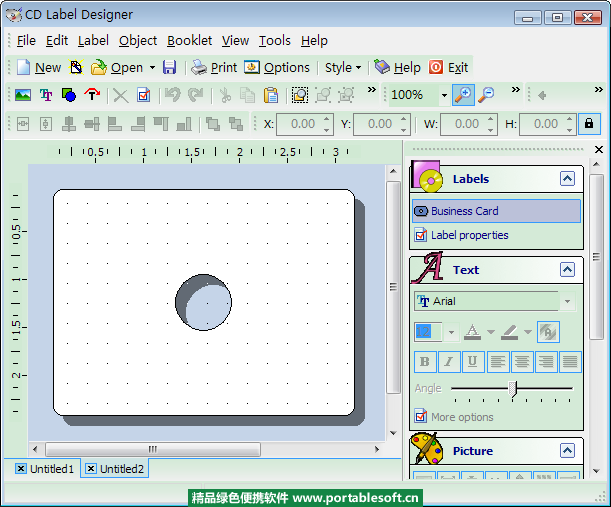Click the Zoom Out magnifier icon
611x507 pixels.
486,95
